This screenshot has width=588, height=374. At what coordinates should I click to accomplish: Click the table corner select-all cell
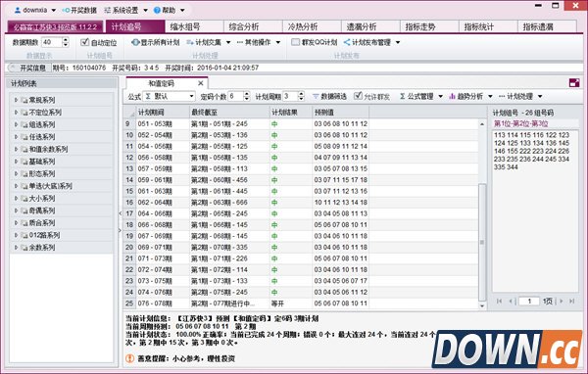[129, 112]
